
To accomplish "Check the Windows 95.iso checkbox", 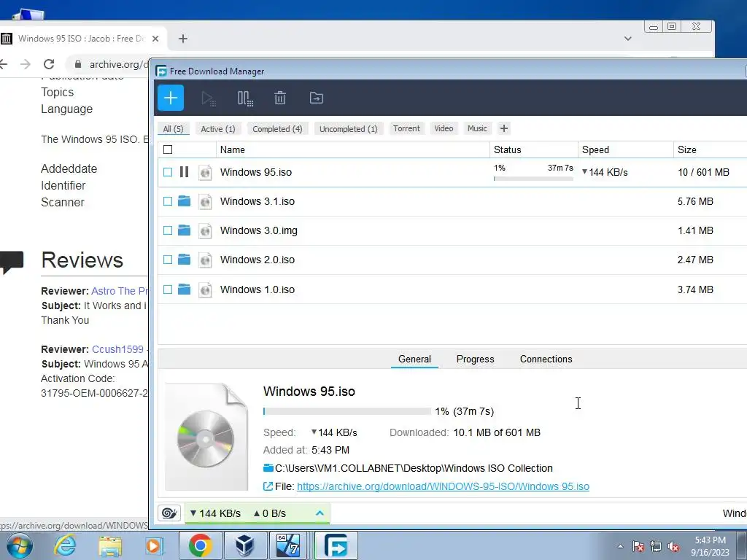I will click(168, 172).
